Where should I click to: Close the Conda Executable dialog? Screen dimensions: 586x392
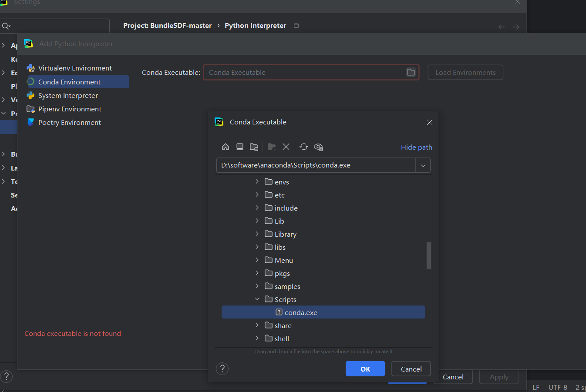pyautogui.click(x=430, y=122)
